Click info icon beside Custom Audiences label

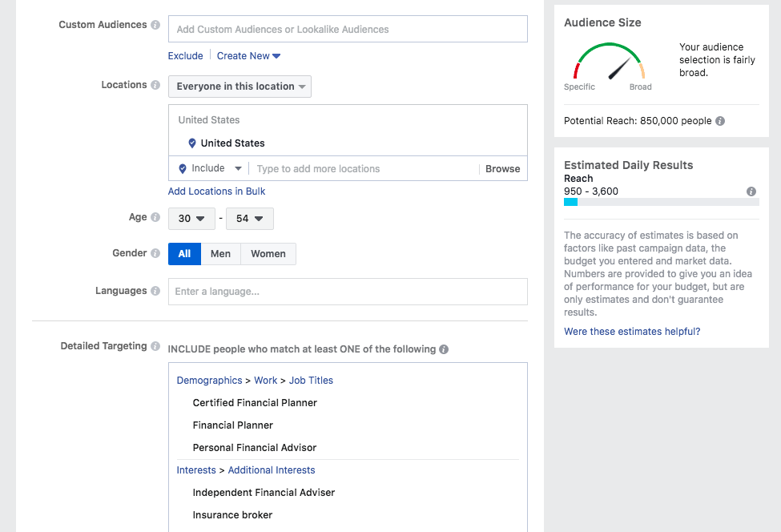tap(155, 26)
